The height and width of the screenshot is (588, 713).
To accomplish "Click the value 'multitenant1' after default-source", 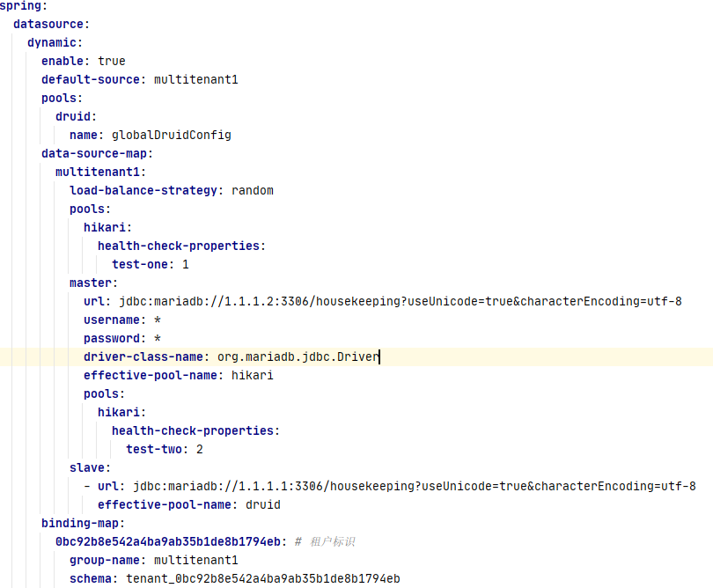I will click(196, 79).
